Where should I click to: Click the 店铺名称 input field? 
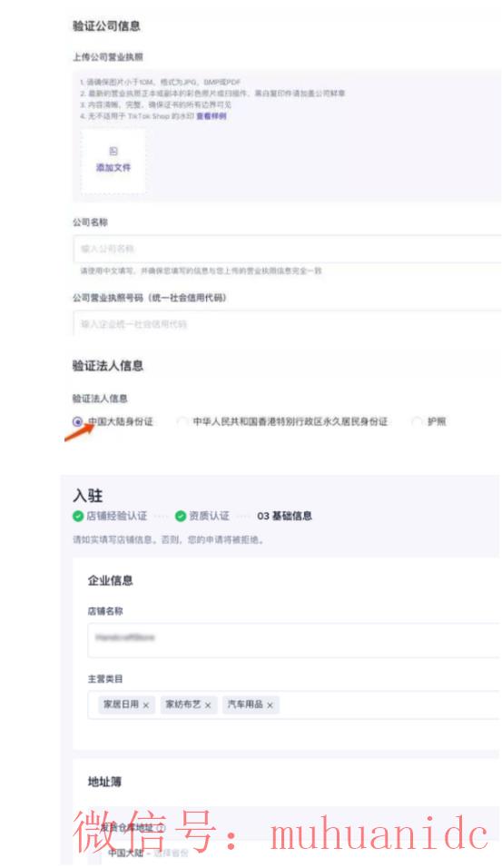(x=294, y=639)
